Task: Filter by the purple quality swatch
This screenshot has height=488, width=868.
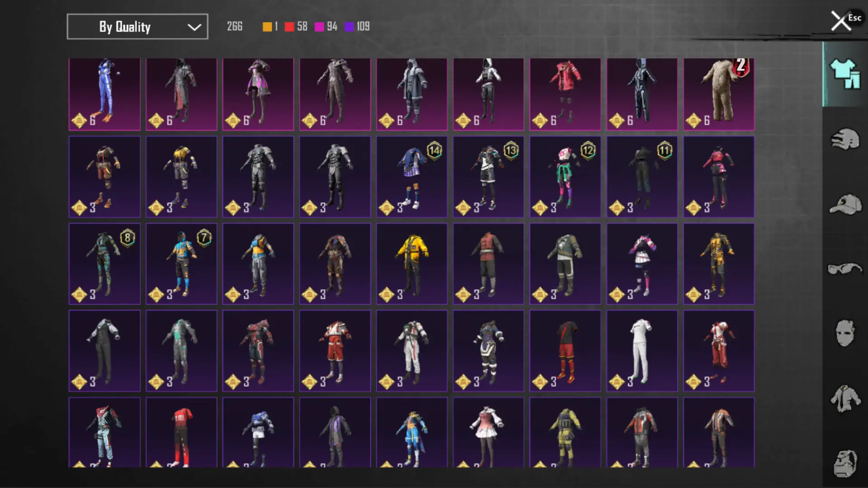Action: click(349, 27)
